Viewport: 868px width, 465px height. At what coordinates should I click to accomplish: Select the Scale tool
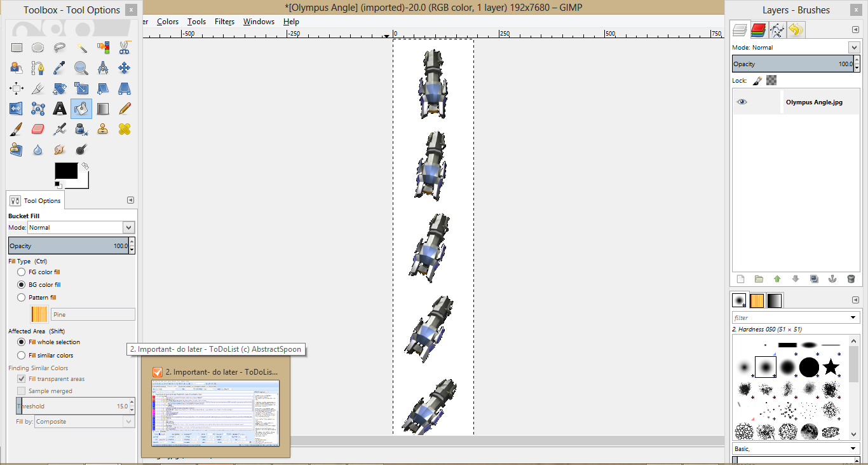[x=81, y=88]
